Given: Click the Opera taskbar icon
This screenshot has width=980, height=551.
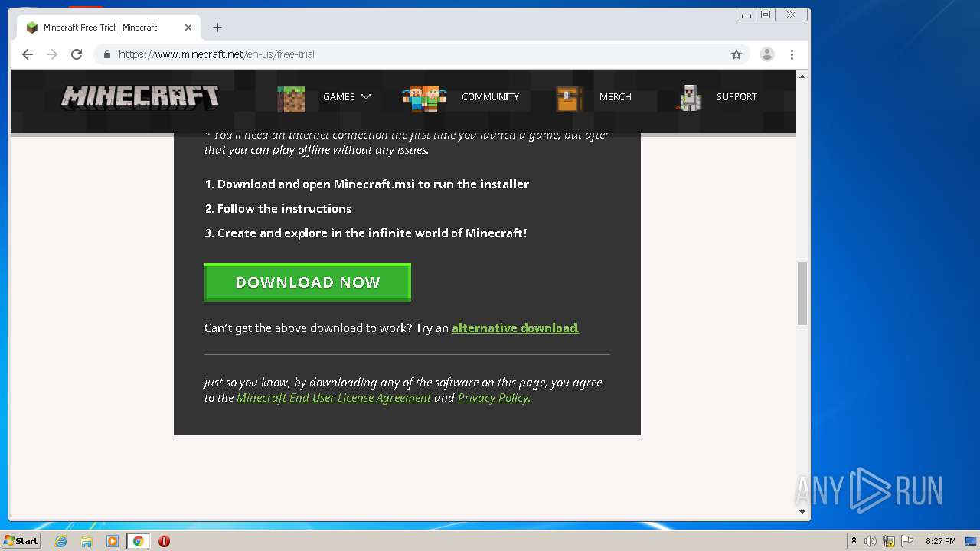Looking at the screenshot, I should click(x=164, y=541).
